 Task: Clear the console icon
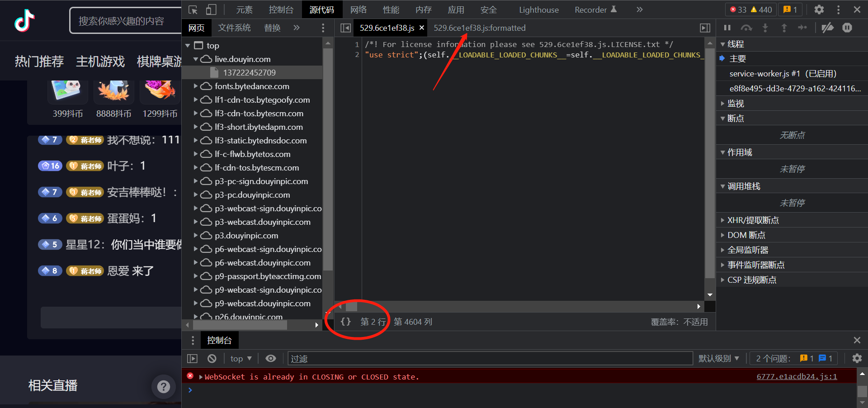pyautogui.click(x=212, y=359)
